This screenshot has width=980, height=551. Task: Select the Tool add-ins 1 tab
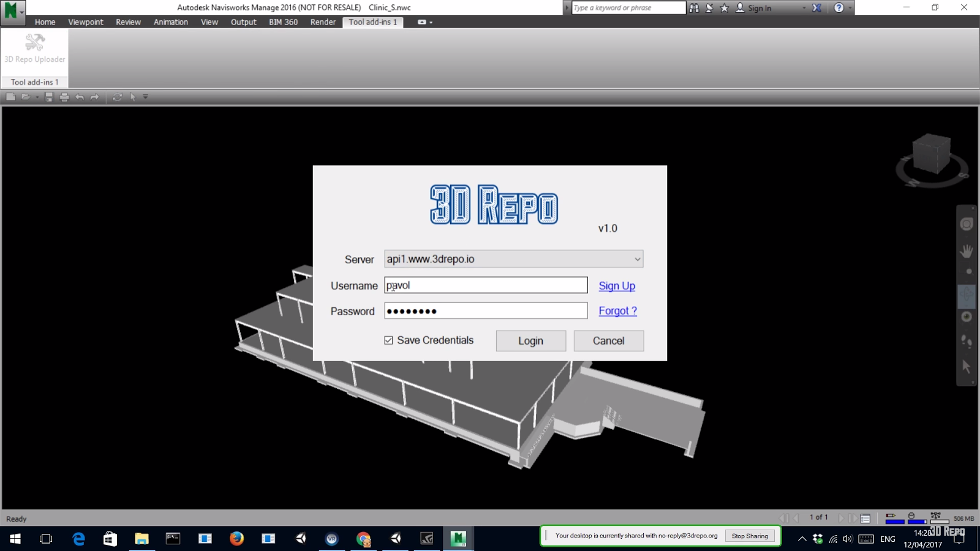(373, 22)
